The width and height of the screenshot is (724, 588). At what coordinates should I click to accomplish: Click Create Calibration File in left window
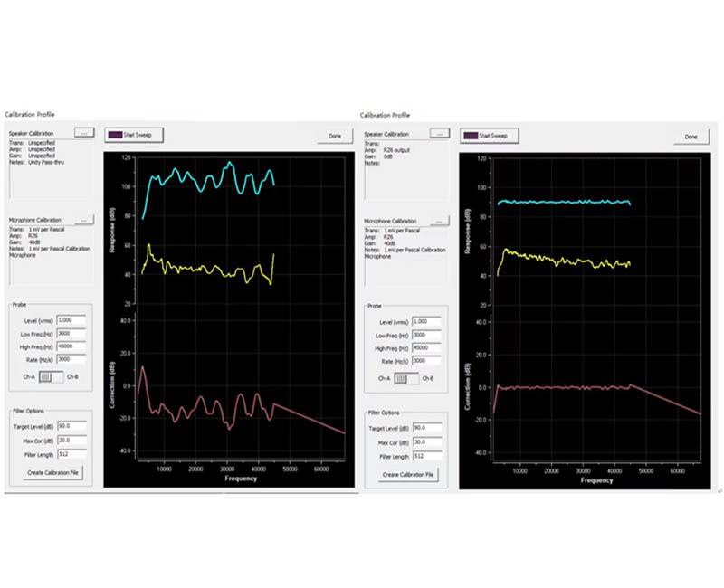pyautogui.click(x=52, y=472)
